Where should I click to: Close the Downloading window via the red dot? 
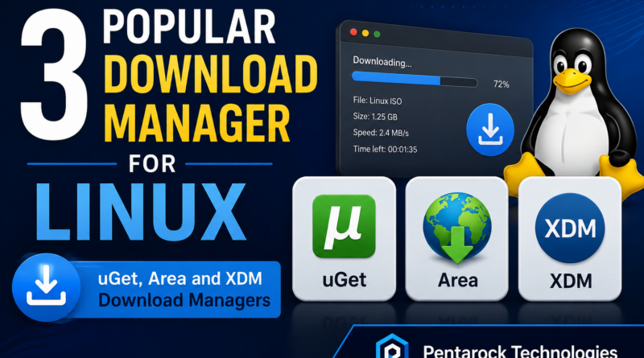(x=353, y=32)
